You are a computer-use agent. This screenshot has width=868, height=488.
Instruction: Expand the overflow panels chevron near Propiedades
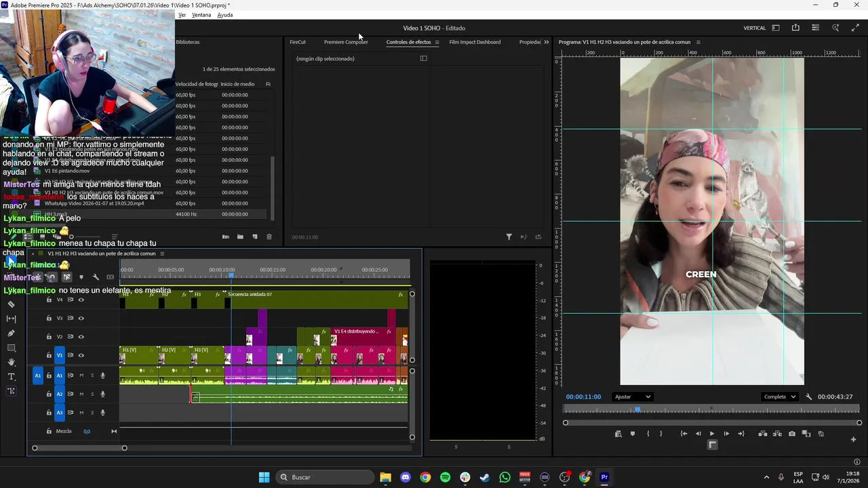[x=547, y=42]
